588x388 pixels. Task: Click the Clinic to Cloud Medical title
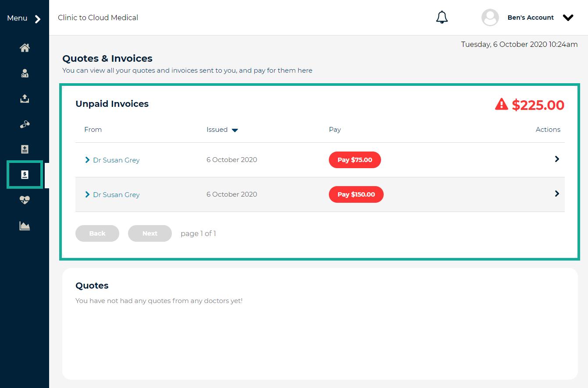[98, 18]
